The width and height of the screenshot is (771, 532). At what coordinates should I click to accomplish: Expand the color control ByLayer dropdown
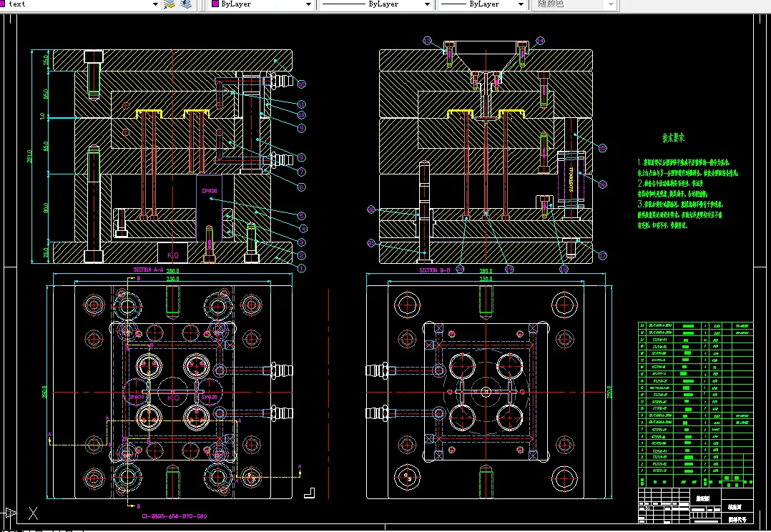(309, 4)
